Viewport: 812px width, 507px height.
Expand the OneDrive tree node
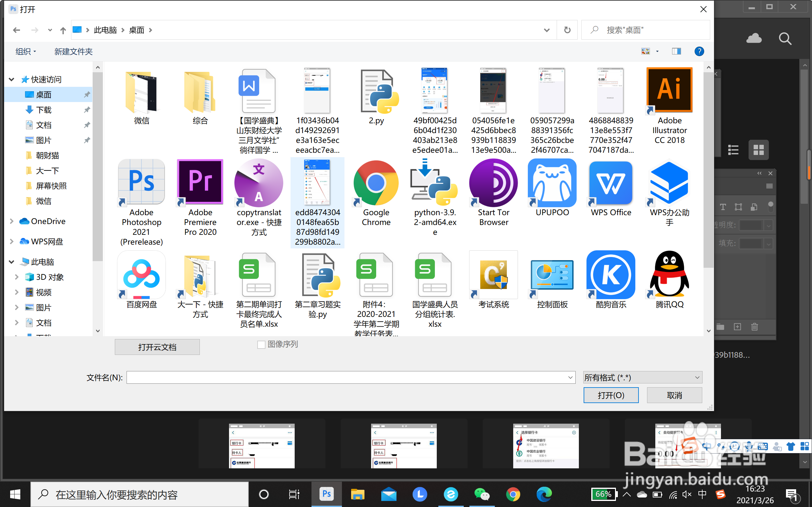tap(11, 221)
